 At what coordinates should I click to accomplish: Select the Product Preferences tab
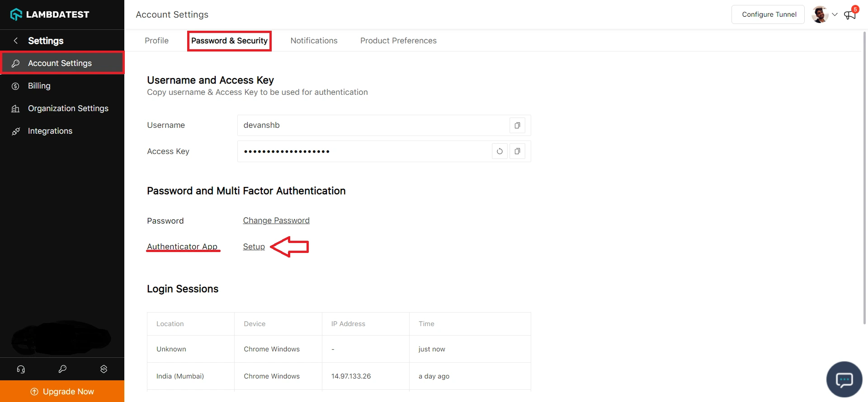[x=398, y=41]
